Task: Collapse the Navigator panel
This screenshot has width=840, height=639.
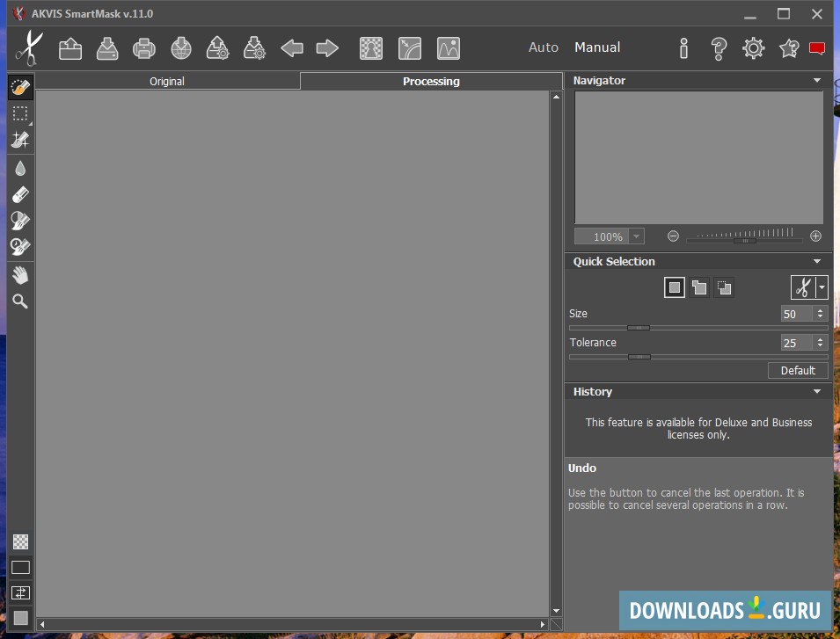Action: [x=817, y=81]
